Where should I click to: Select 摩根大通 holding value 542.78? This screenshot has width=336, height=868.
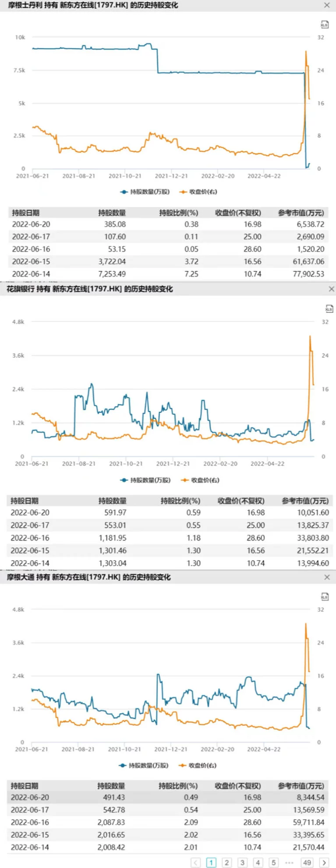[114, 810]
